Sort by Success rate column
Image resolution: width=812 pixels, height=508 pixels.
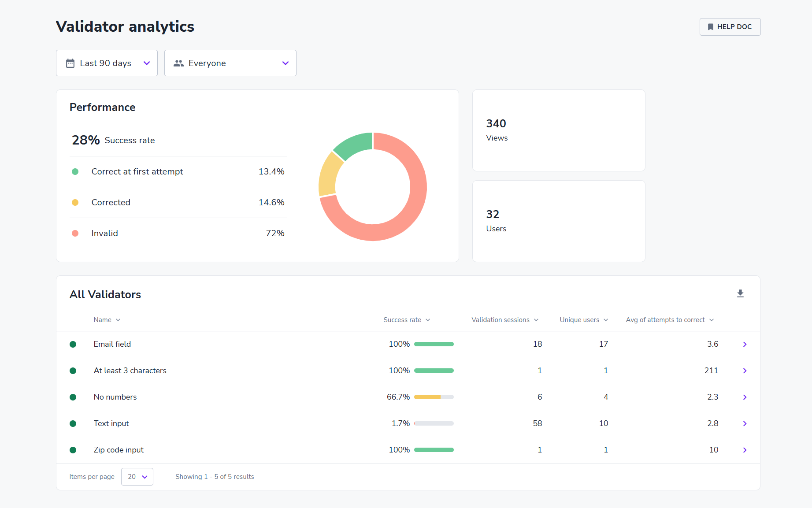tap(407, 320)
